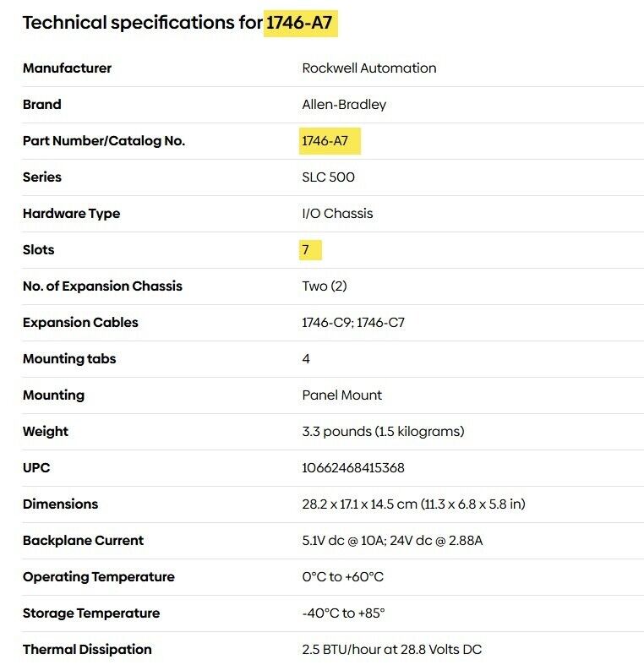The width and height of the screenshot is (644, 665).
Task: Select the UPC number 10662468415368
Action: click(x=353, y=468)
